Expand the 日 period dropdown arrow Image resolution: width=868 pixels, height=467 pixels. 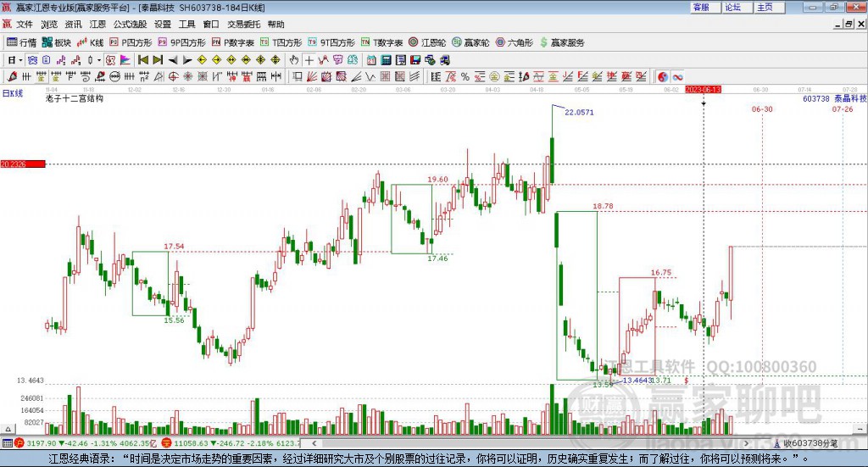pyautogui.click(x=20, y=60)
